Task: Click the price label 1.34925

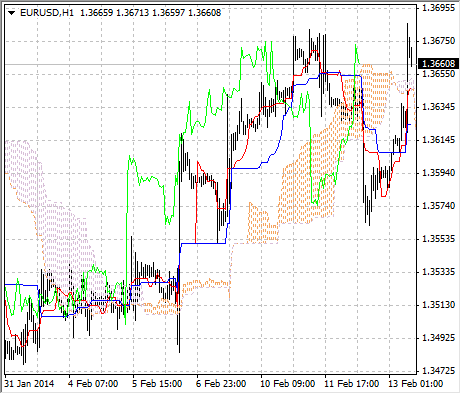Action: (x=438, y=338)
